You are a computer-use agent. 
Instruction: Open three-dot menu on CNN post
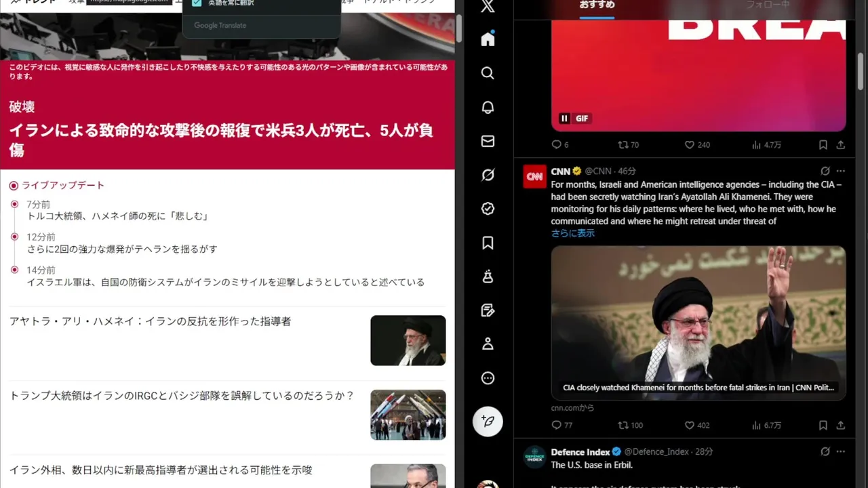(x=841, y=171)
